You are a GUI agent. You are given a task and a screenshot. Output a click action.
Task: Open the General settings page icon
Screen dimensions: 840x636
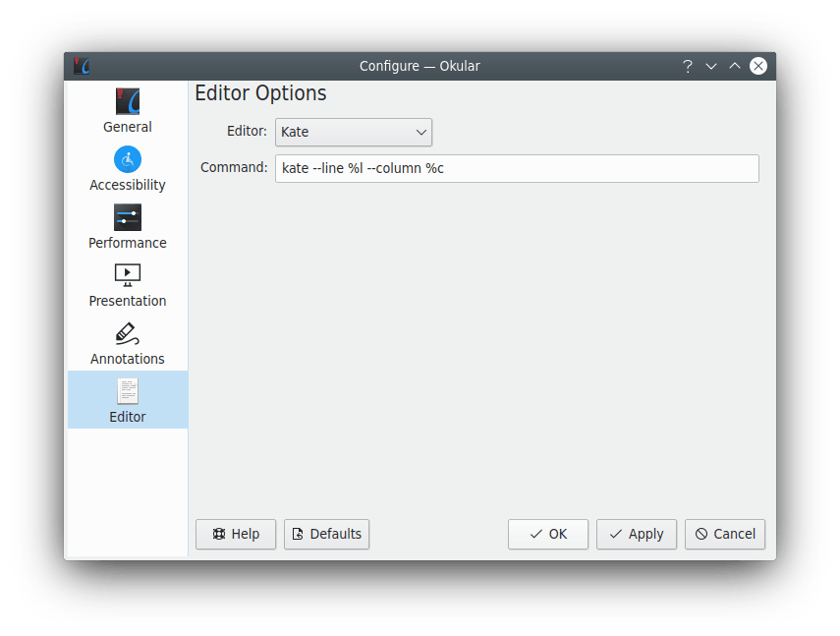coord(128,102)
